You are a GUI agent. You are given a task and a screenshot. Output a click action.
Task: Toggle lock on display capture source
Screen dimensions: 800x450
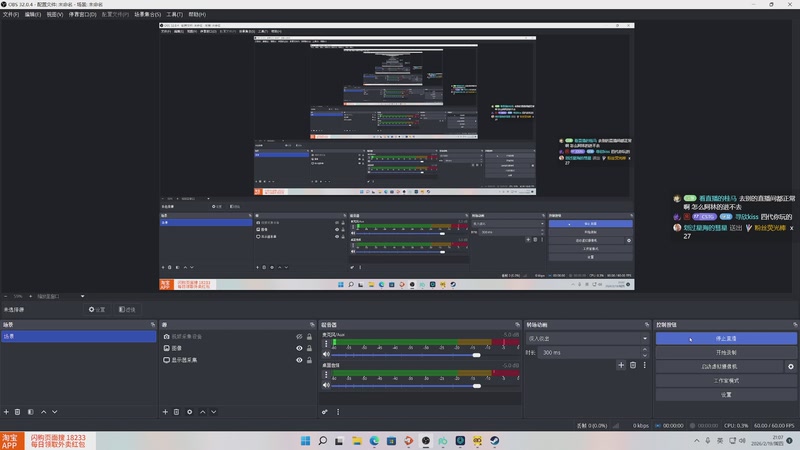(309, 360)
